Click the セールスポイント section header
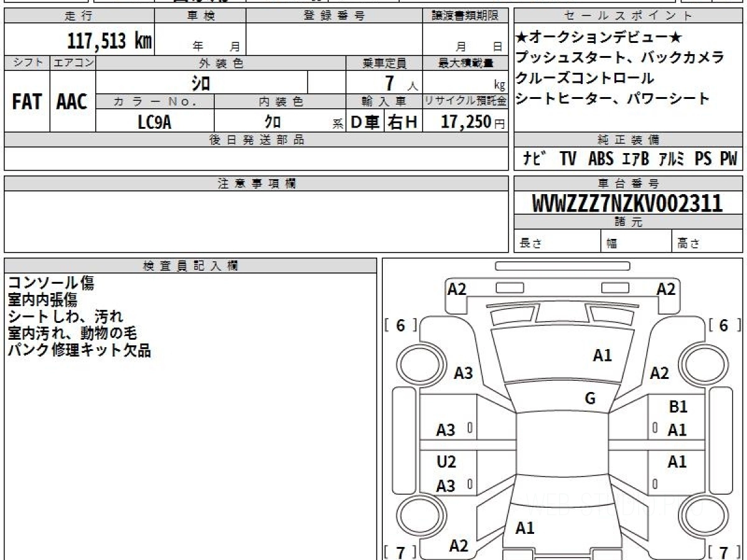 [628, 16]
